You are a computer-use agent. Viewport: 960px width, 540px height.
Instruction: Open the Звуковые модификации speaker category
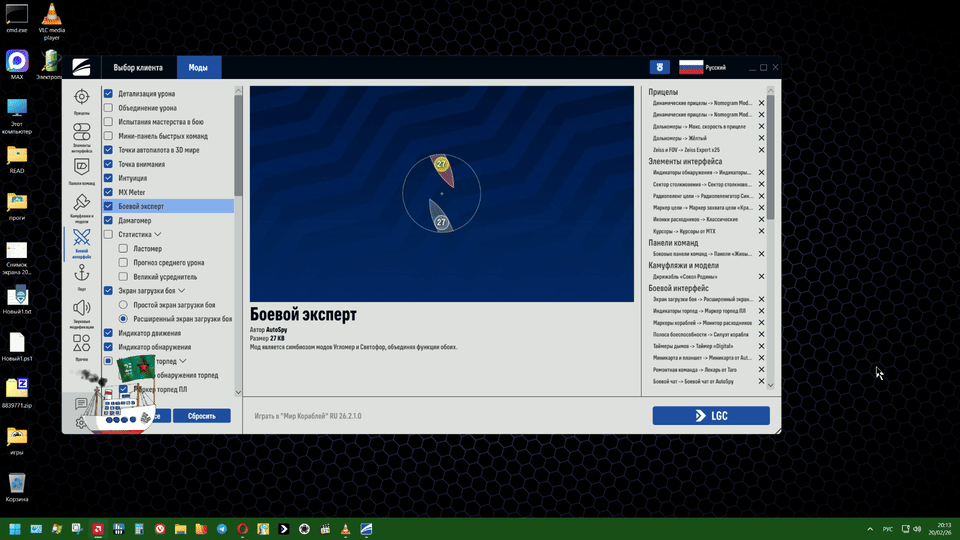(x=81, y=314)
